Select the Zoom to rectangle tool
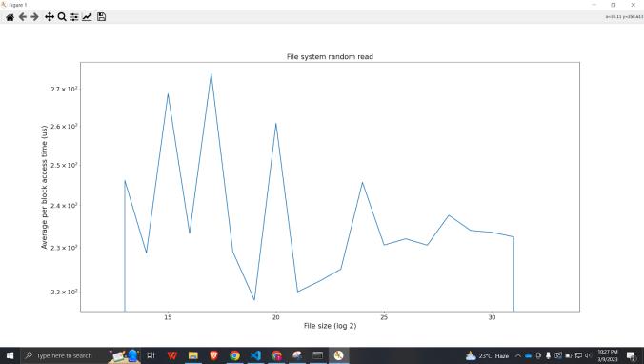Screen dimensions: 644x364 tap(62, 17)
